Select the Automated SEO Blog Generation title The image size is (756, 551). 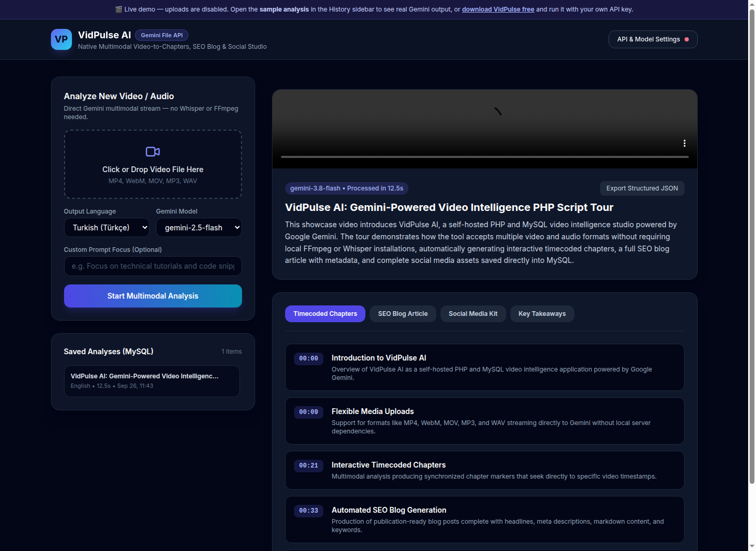point(389,510)
